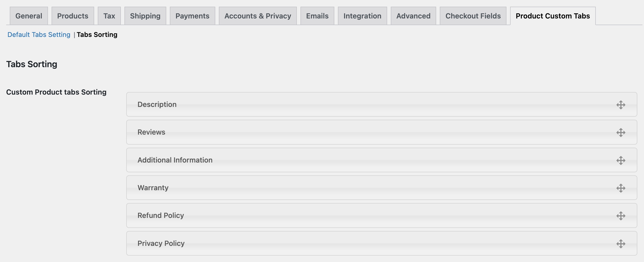Select the Tax tab
644x262 pixels.
click(109, 16)
